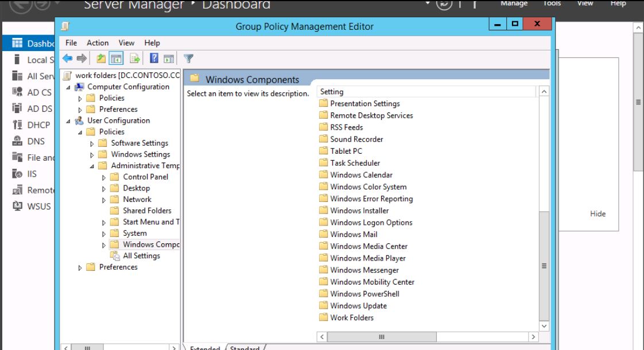Screen dimensions: 644x350
Task: Click the Server Manager refresh icon
Action: click(x=444, y=4)
